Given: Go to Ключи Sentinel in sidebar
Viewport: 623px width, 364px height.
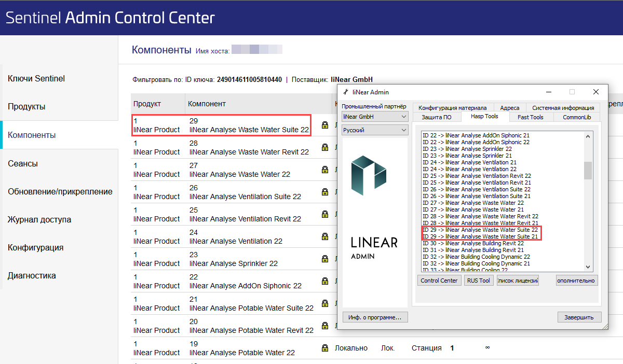Looking at the screenshot, I should 36,79.
